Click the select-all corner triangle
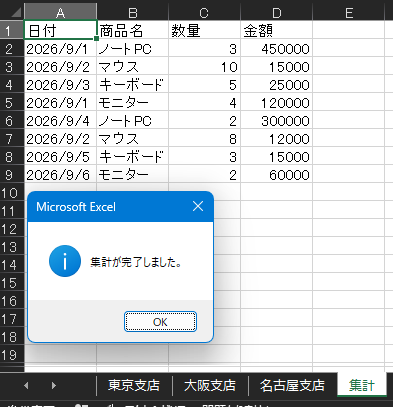Screen dimensions: 410x407 [x=15, y=13]
